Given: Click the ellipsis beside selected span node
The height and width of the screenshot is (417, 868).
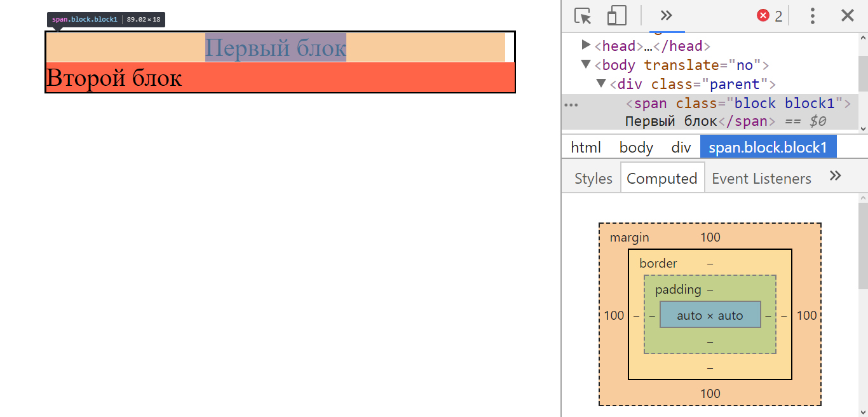Looking at the screenshot, I should pos(571,105).
